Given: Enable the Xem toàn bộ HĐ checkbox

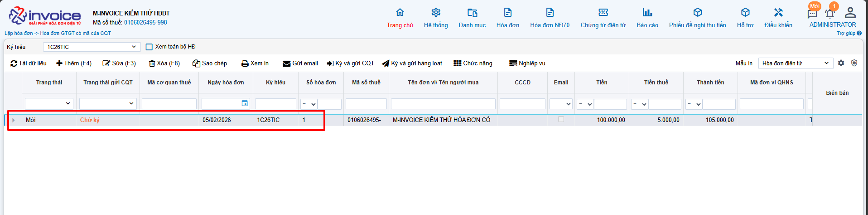Looking at the screenshot, I should tap(149, 47).
